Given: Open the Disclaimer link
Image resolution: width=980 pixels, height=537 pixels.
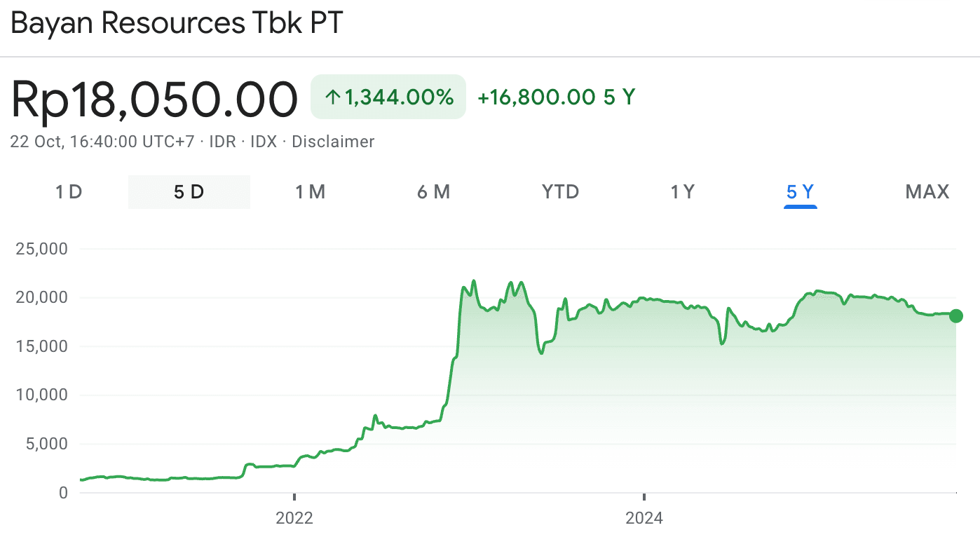Looking at the screenshot, I should [x=334, y=142].
